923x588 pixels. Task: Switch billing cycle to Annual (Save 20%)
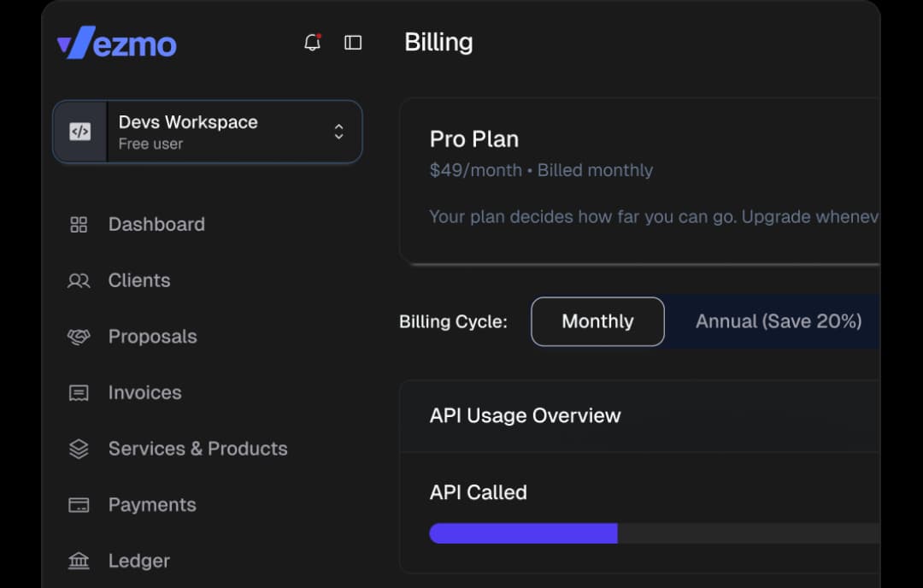click(x=779, y=321)
